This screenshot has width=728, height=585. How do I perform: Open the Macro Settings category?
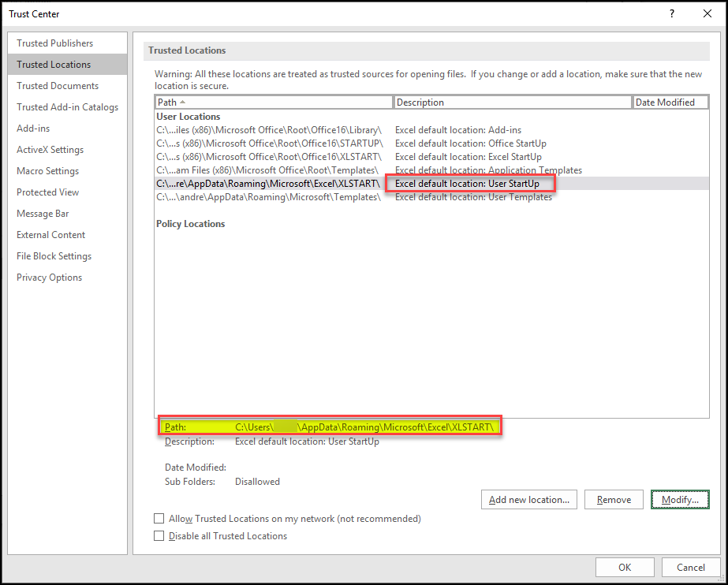[x=47, y=170]
